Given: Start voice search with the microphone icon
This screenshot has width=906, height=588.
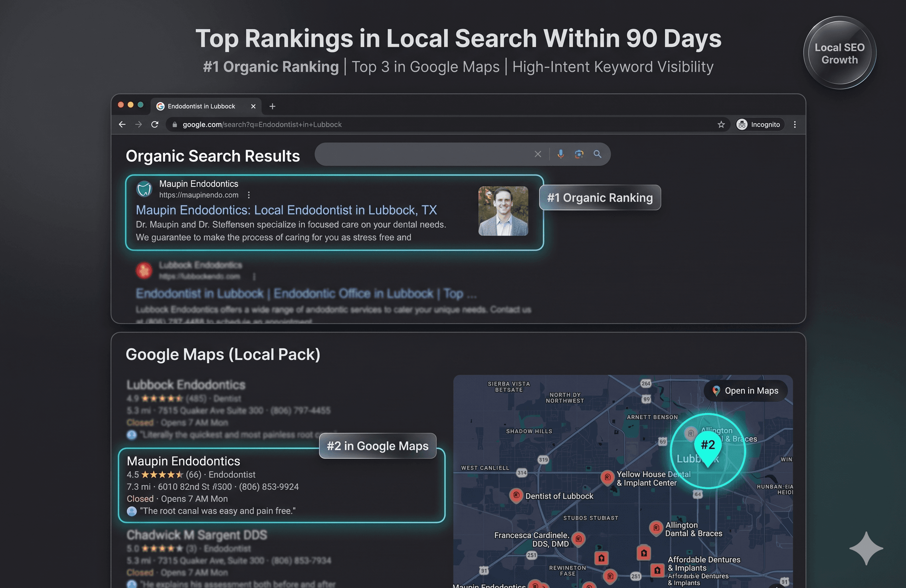Looking at the screenshot, I should tap(561, 154).
